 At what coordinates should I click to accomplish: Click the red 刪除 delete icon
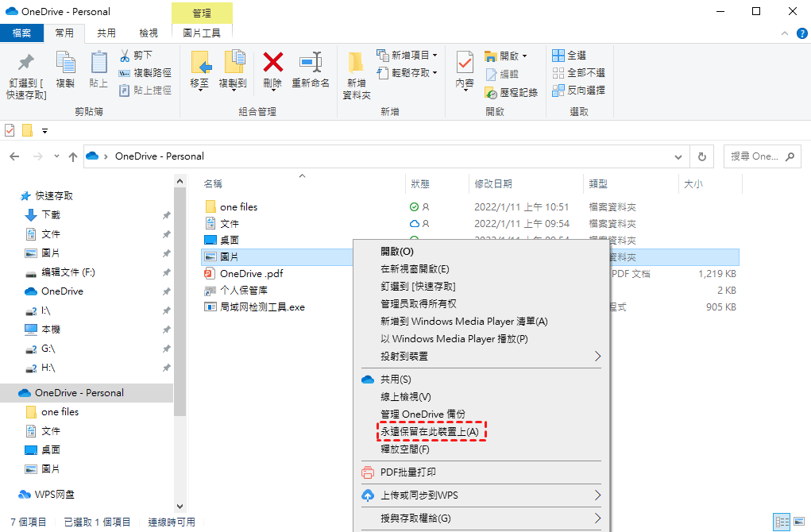[272, 63]
